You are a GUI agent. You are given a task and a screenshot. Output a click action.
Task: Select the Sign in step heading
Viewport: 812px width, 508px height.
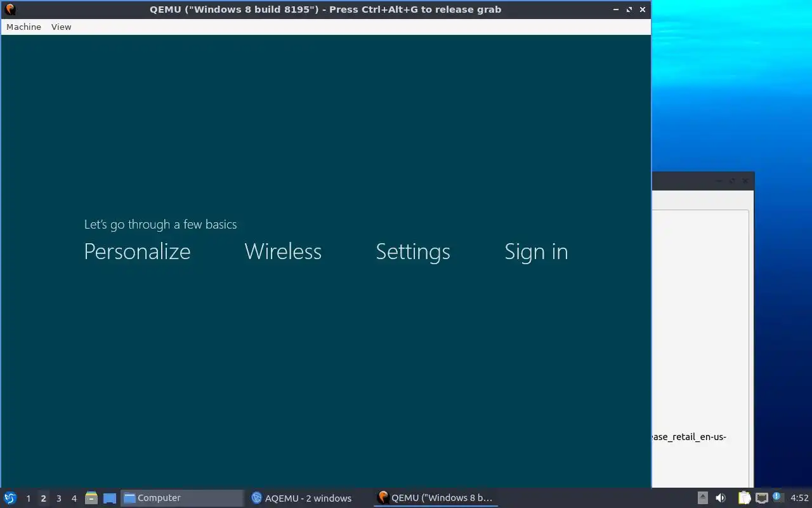click(536, 252)
